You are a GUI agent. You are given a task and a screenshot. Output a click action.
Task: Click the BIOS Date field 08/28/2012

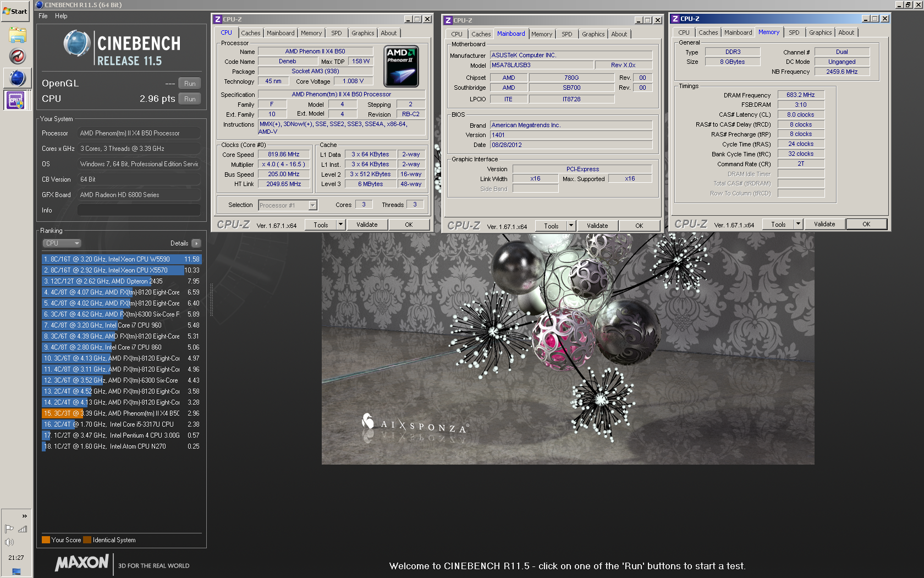coord(571,145)
